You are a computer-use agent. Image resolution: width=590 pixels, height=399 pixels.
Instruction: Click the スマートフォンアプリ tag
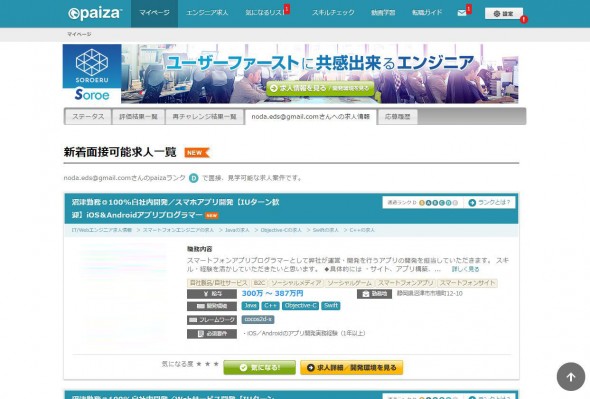coord(406,283)
